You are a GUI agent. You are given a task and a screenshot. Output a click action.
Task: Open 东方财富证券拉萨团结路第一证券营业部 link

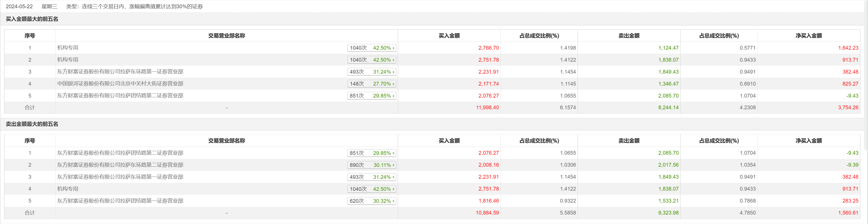[120, 201]
